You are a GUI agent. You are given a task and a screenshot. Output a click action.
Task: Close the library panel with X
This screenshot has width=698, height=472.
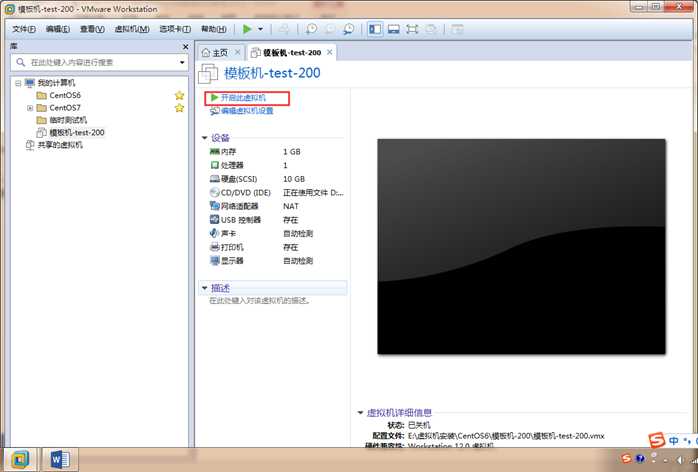(186, 47)
